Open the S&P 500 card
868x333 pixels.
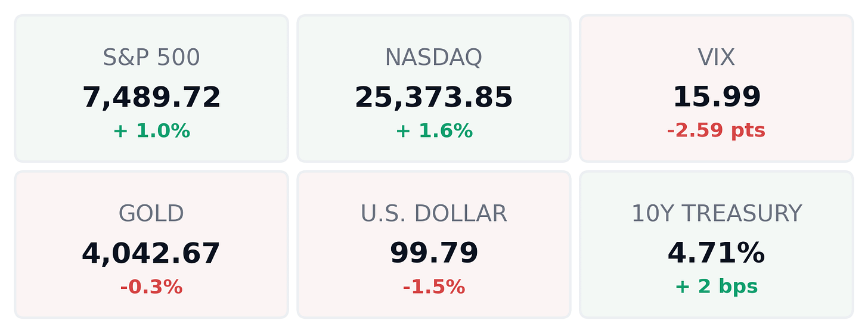151,88
